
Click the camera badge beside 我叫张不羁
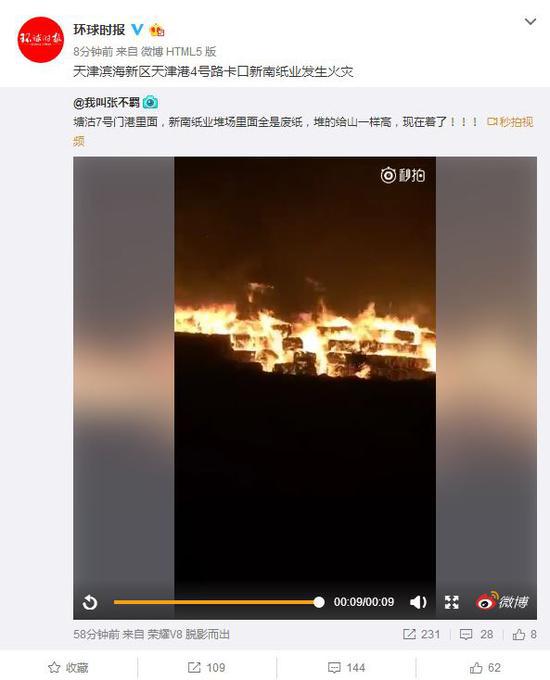pos(150,102)
